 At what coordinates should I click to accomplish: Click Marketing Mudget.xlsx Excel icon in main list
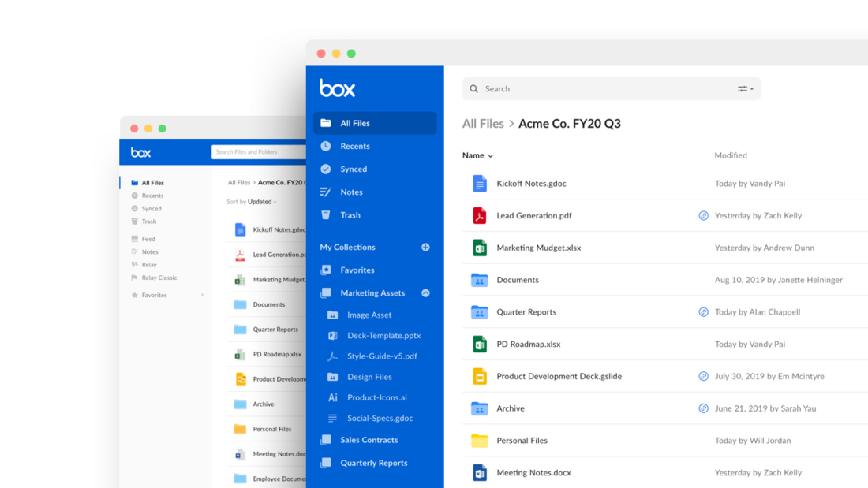point(480,248)
